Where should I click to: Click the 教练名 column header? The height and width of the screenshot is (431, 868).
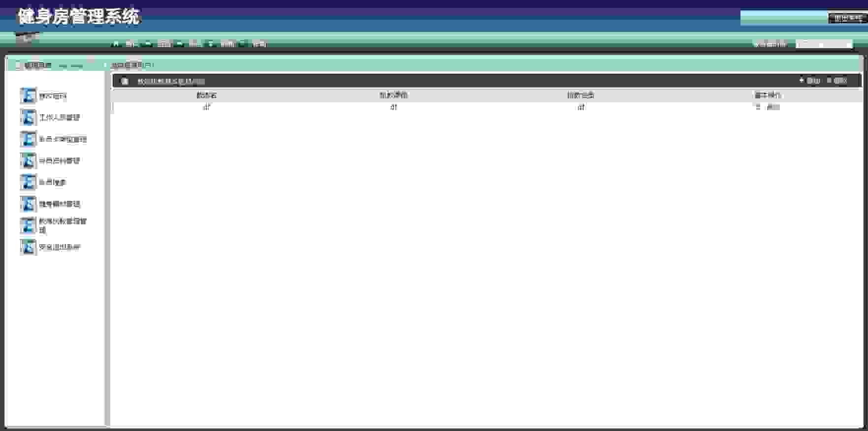pos(206,95)
